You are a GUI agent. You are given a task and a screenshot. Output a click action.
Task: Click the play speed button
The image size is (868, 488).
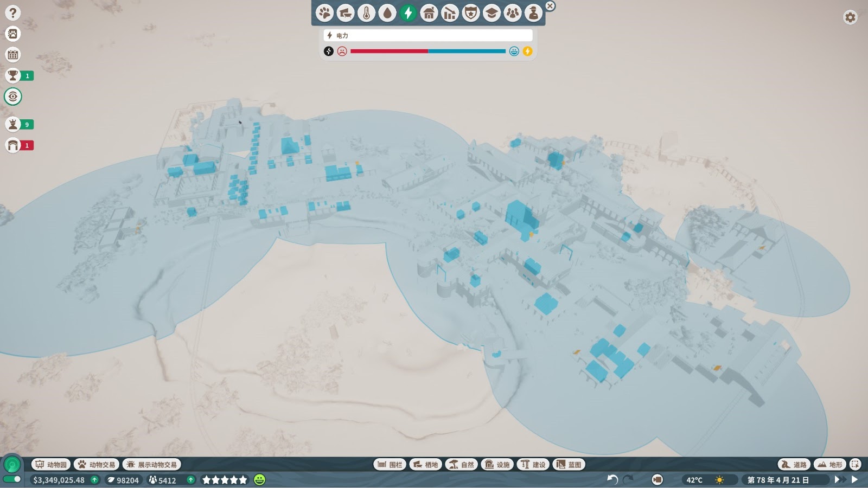tap(854, 479)
